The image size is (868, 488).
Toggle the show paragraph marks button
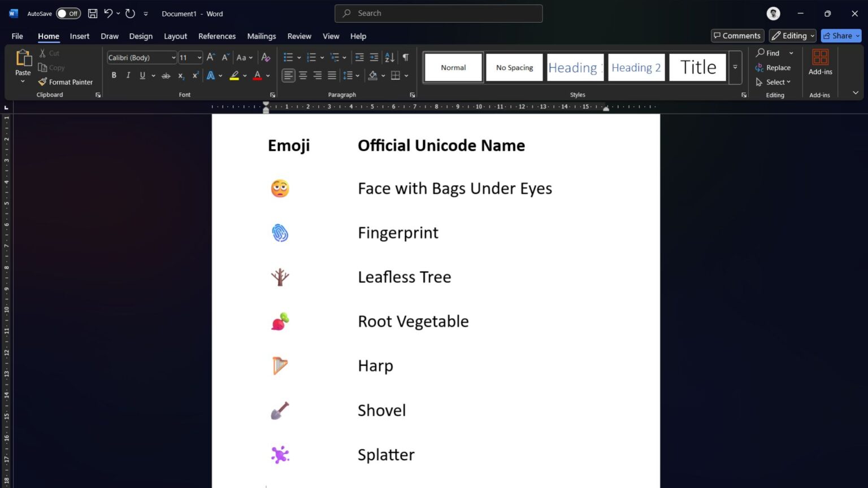(x=405, y=57)
